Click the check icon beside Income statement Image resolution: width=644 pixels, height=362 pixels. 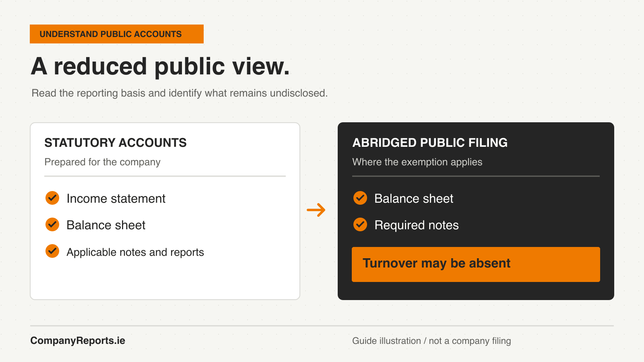[52, 198]
